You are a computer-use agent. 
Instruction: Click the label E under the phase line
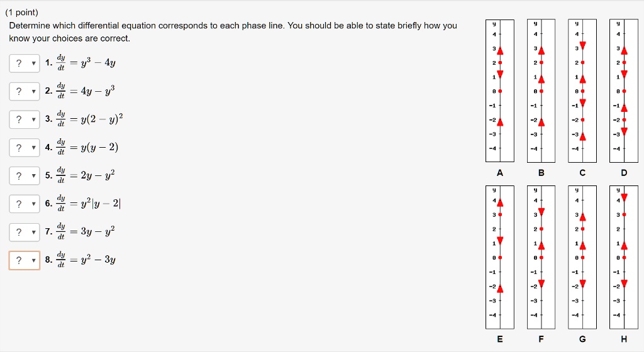pyautogui.click(x=500, y=339)
